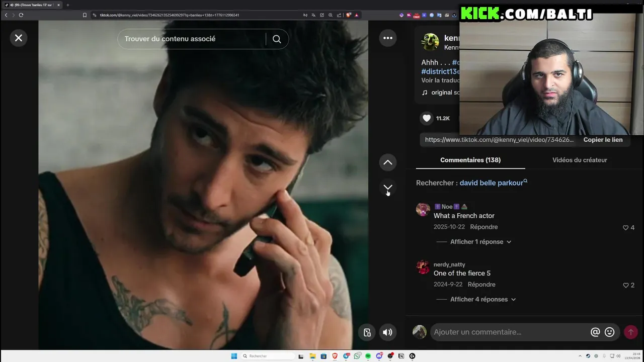Screen dimensions: 644x362
Task: Click 'Voir la traduc...' translation link
Action: click(440, 80)
